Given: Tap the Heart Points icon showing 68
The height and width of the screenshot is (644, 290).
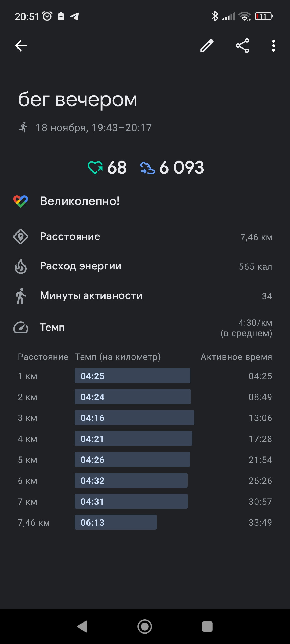Looking at the screenshot, I should (x=95, y=168).
